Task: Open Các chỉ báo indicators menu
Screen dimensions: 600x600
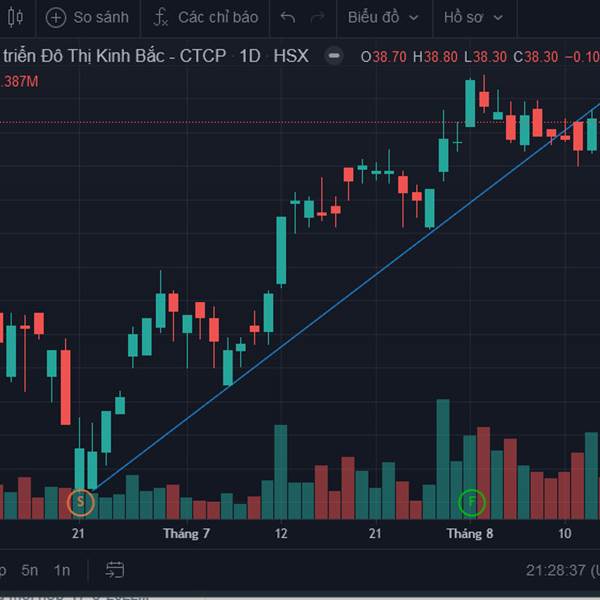Action: 206,18
